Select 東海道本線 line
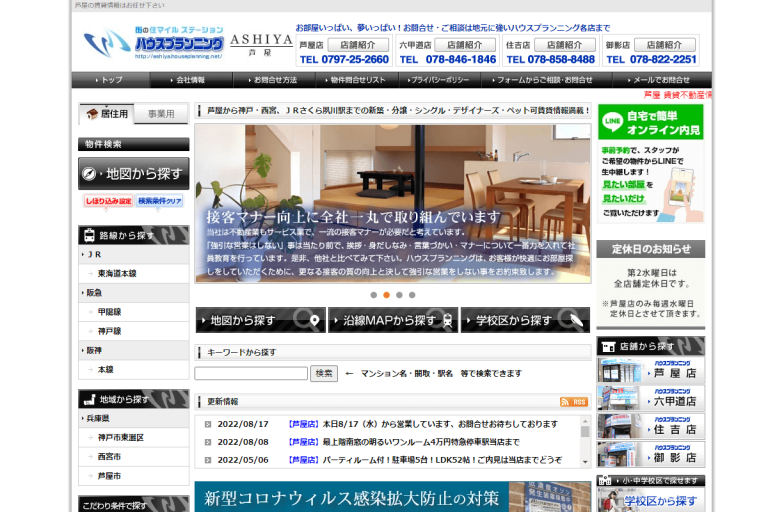The height and width of the screenshot is (512, 768). pos(133,273)
